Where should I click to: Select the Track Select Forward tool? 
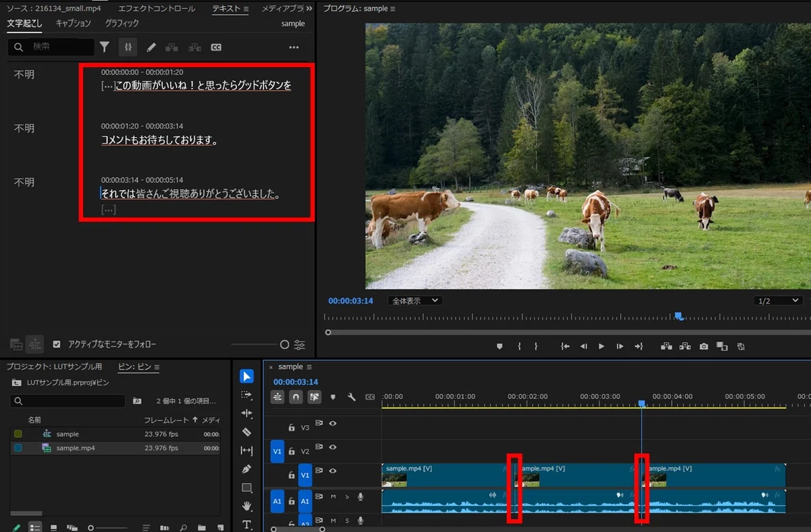247,395
